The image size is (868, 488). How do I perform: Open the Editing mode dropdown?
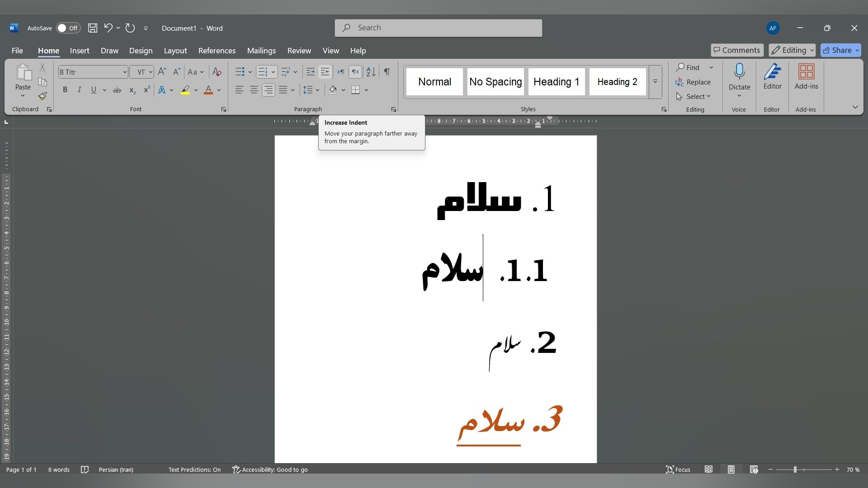[x=792, y=50]
